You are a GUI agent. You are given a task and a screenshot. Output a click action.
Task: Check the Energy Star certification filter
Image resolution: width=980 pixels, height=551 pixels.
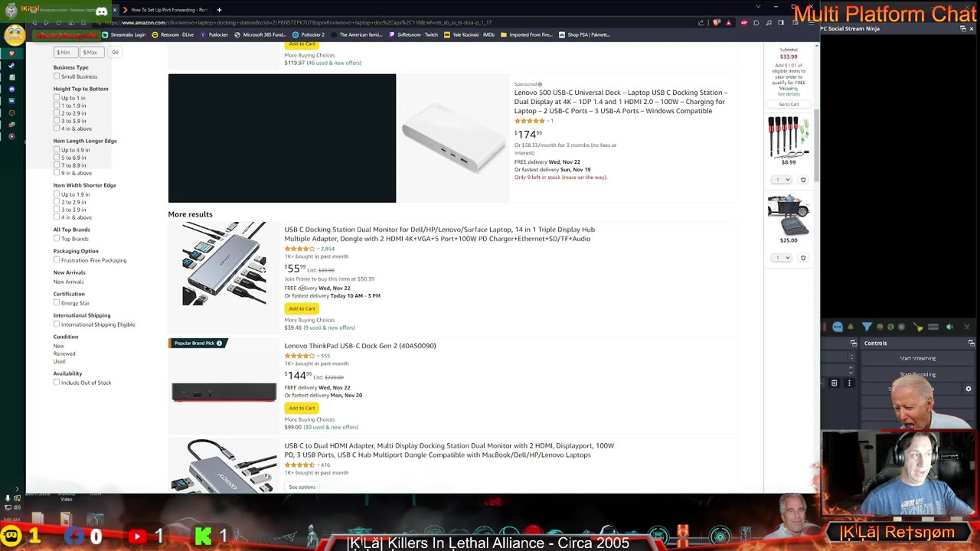click(x=57, y=303)
